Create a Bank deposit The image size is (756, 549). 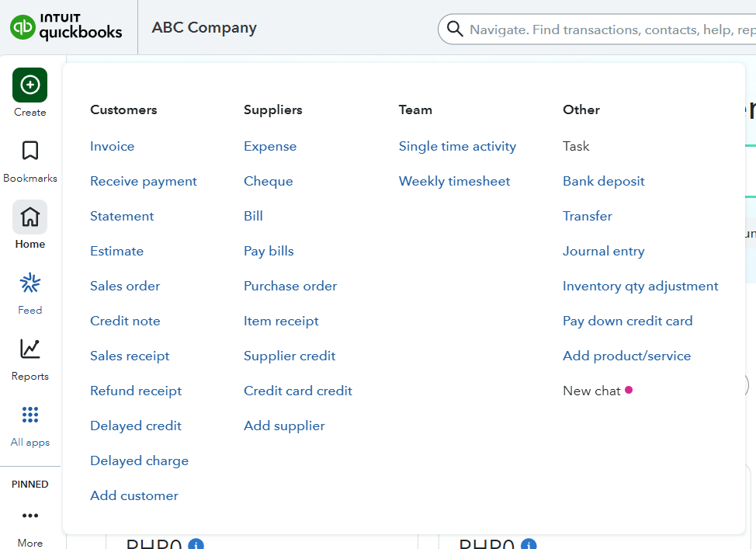point(603,182)
